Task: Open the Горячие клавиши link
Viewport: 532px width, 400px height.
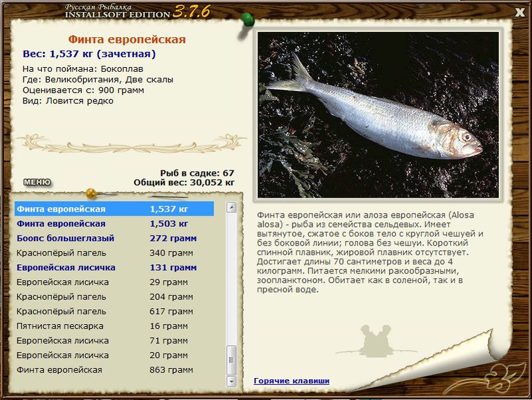Action: 291,381
